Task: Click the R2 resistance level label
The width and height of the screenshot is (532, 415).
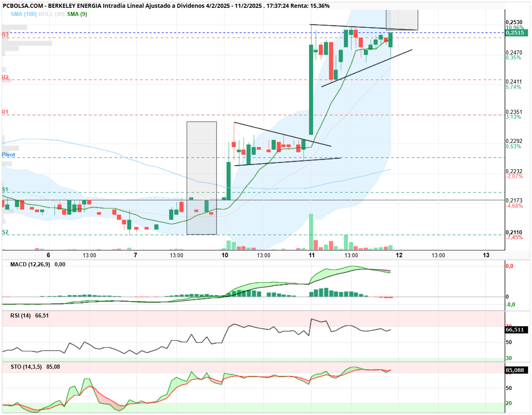Action: (5, 77)
